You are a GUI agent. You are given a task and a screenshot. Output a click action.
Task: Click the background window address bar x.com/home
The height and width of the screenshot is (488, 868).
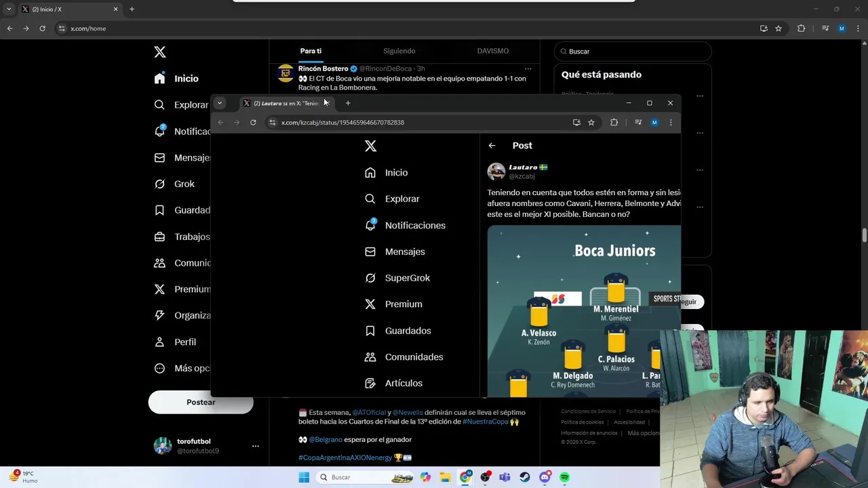pos(88,28)
